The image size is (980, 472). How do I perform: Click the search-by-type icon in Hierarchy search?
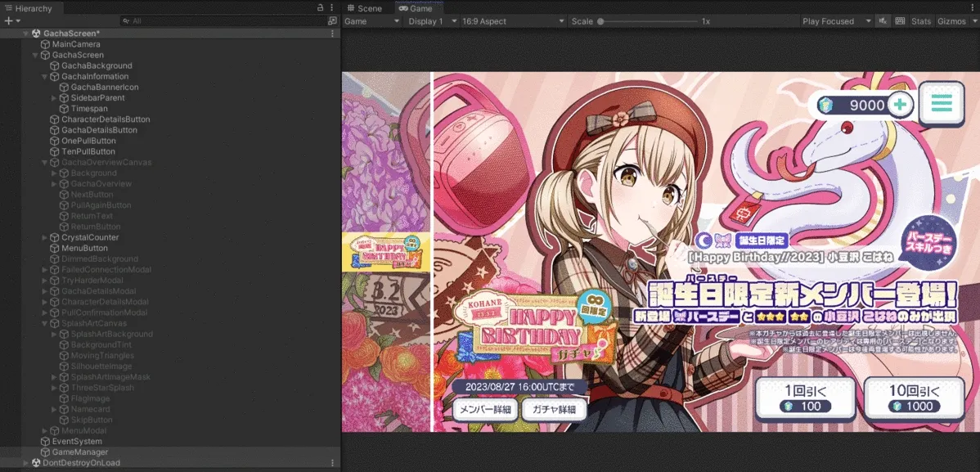[331, 20]
